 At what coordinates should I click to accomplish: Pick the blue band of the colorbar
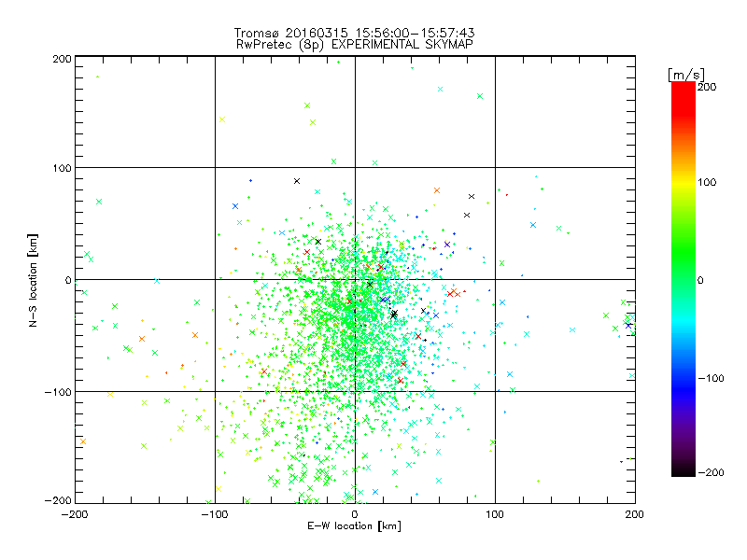[684, 388]
